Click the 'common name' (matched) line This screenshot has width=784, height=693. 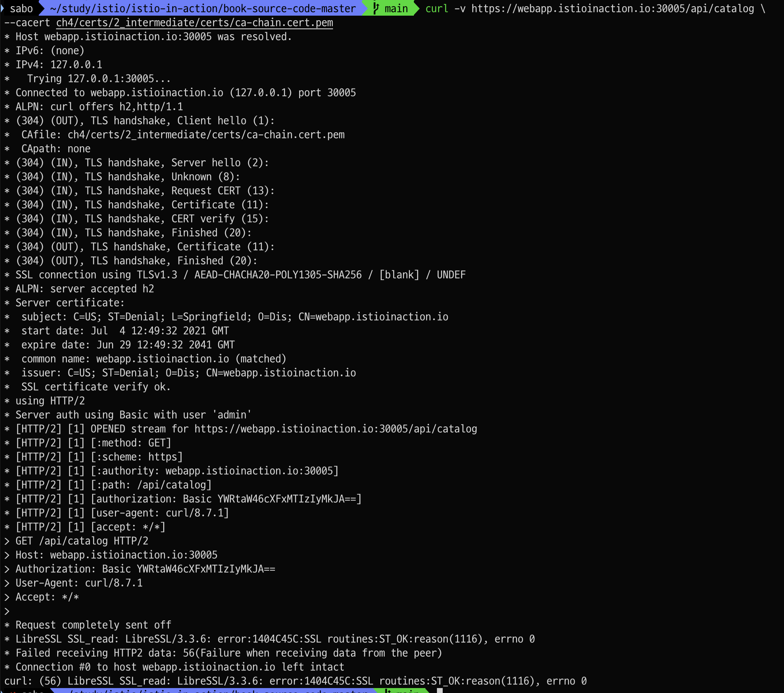tap(145, 359)
